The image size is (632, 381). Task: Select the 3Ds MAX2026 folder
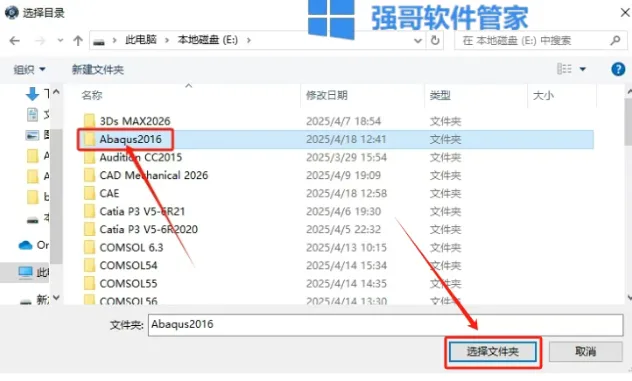click(135, 121)
